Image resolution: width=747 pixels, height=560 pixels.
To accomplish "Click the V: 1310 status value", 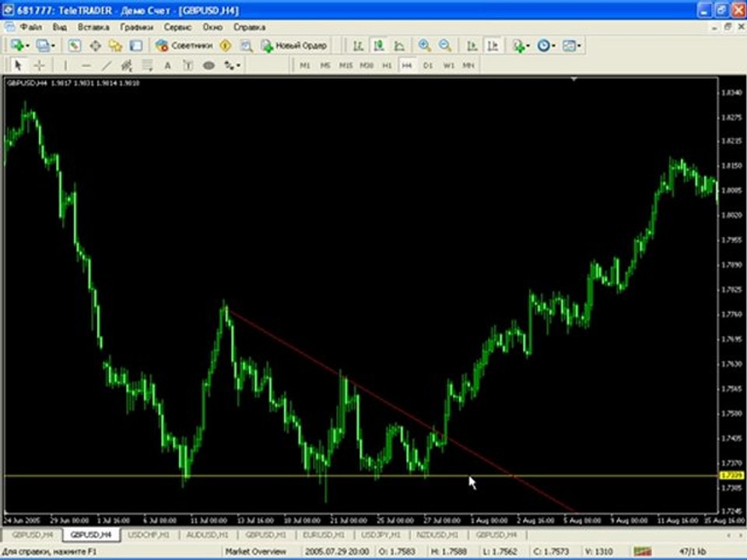I will tap(599, 551).
